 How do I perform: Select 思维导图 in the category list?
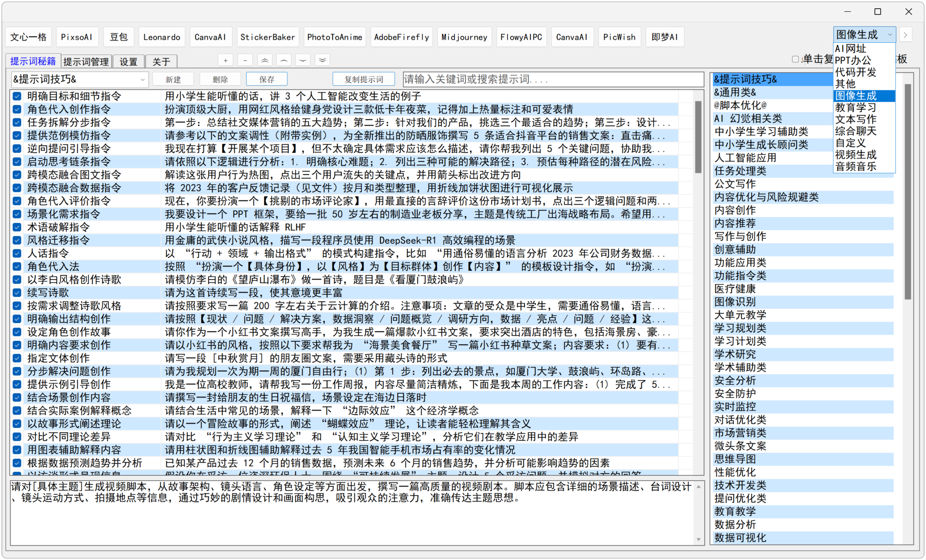[x=803, y=459]
